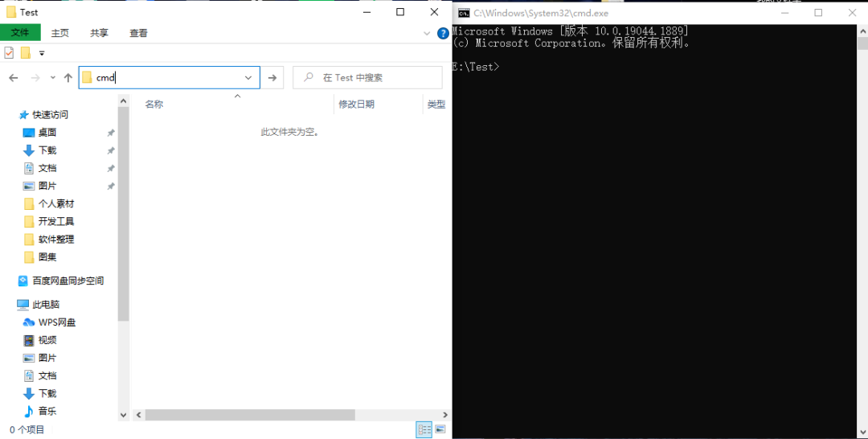Click the Properties icon in quick access toolbar

[9, 53]
